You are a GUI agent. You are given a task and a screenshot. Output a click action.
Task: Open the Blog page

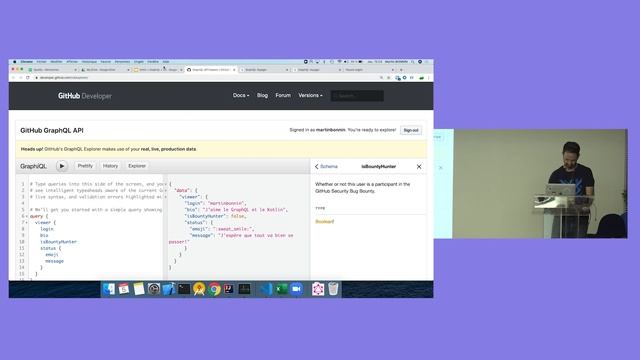coord(262,96)
